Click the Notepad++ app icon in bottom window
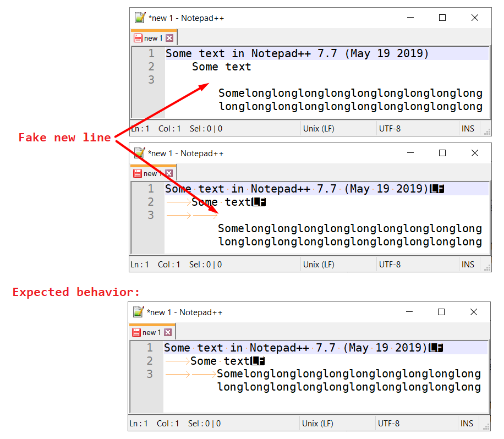 (139, 312)
